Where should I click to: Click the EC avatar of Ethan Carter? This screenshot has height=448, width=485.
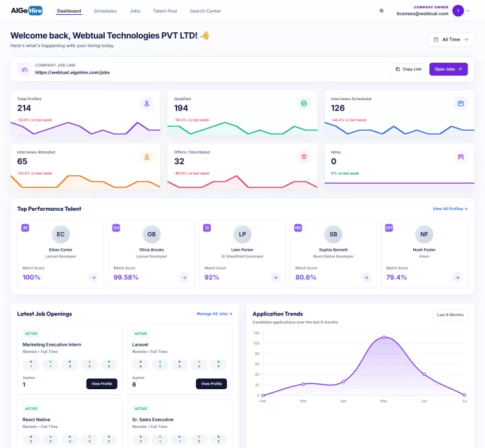coord(61,235)
